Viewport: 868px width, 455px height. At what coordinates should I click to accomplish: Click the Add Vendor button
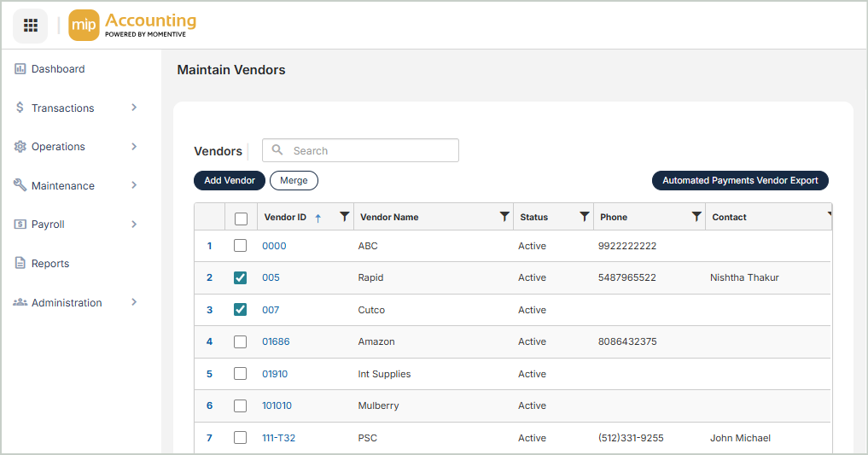[x=230, y=181]
